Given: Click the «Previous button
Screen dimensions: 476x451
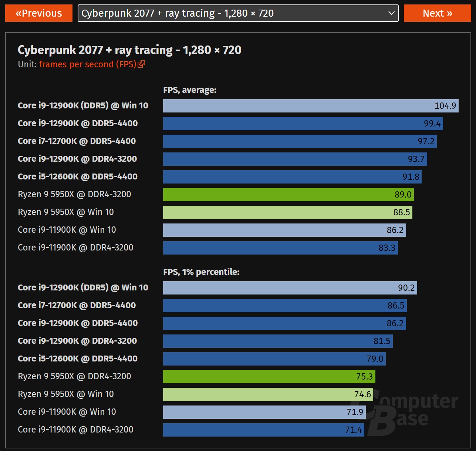Looking at the screenshot, I should [39, 13].
